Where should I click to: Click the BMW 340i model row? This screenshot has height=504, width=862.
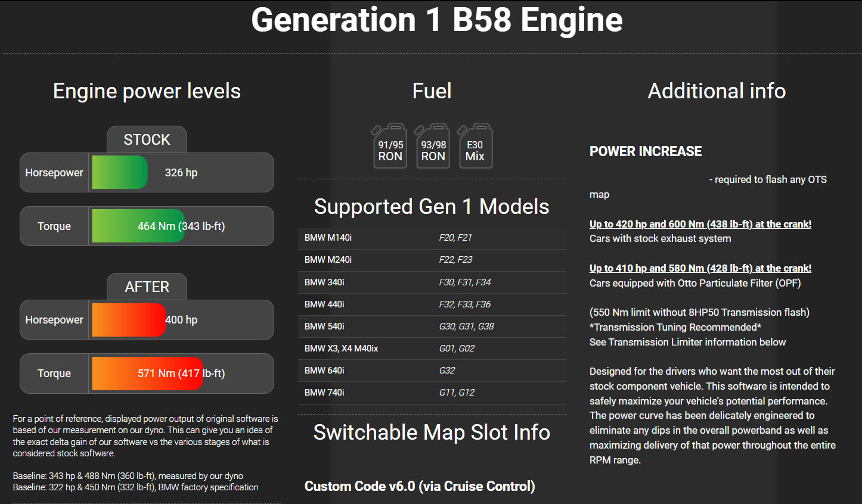[x=432, y=282]
